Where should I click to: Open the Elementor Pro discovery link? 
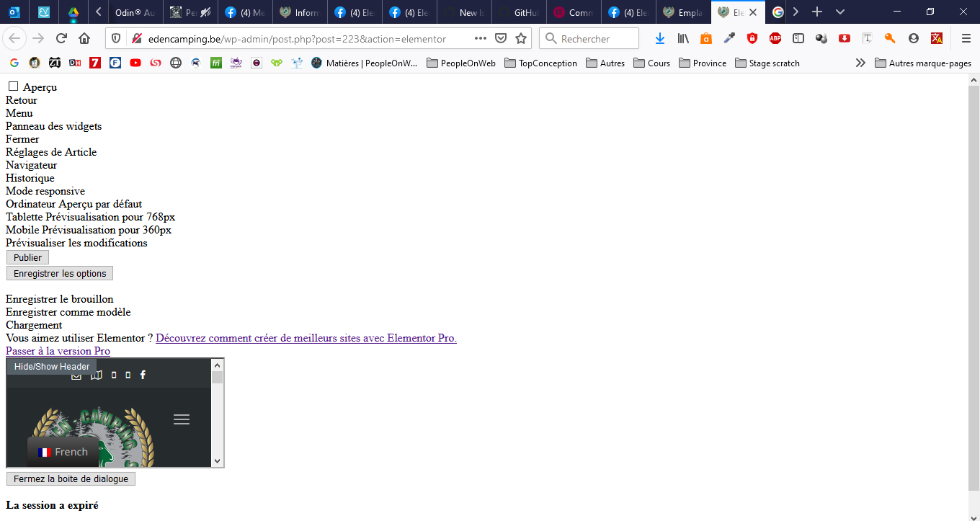tap(306, 338)
